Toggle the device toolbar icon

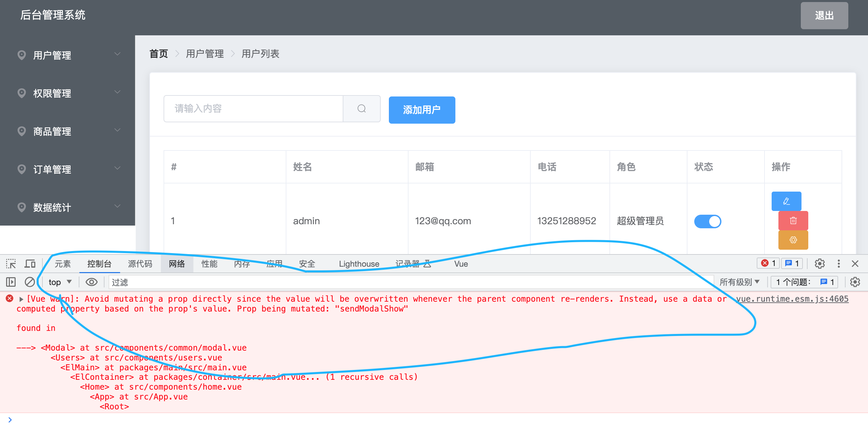pyautogui.click(x=30, y=264)
